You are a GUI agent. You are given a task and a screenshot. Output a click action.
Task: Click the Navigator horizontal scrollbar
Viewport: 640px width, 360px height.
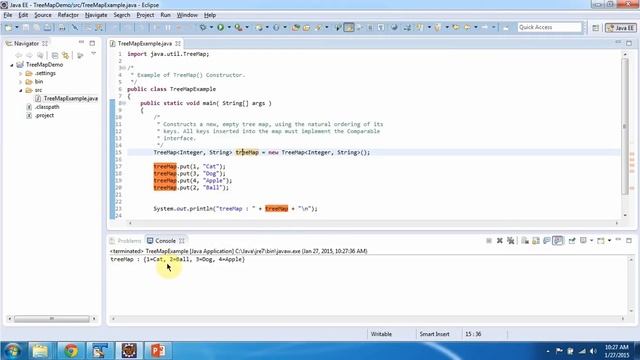[x=52, y=319]
